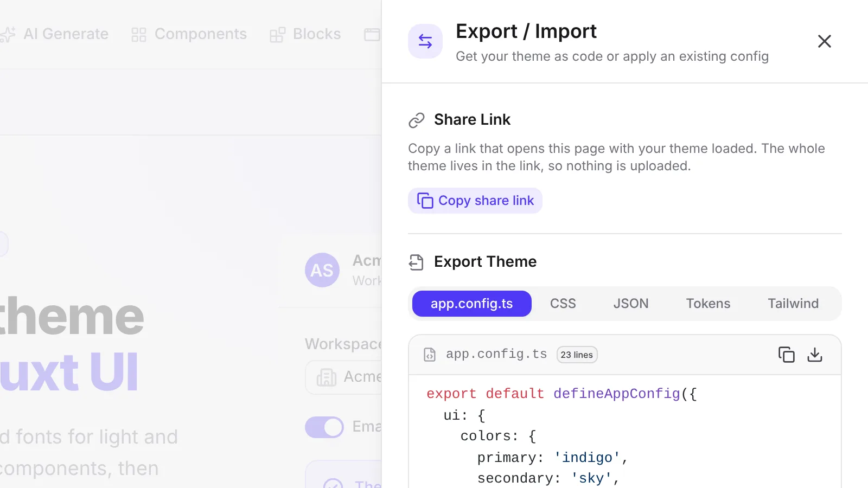
Task: Switch to the JSON export tab
Action: tap(631, 304)
